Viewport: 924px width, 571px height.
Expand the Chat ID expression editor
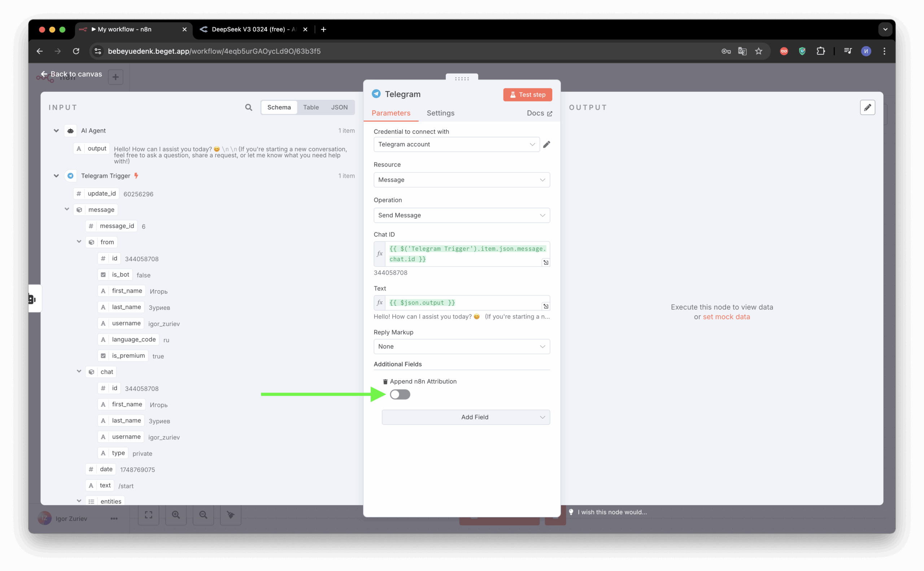click(x=546, y=262)
